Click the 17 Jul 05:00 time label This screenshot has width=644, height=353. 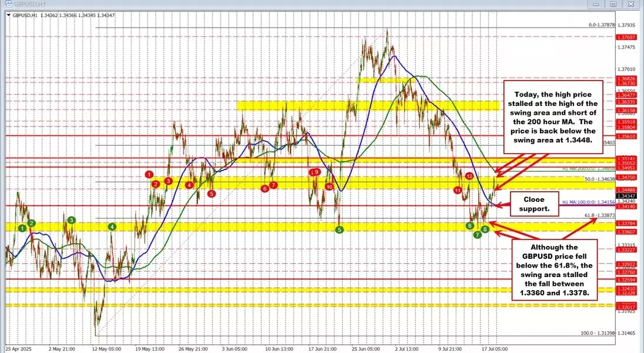(x=495, y=349)
